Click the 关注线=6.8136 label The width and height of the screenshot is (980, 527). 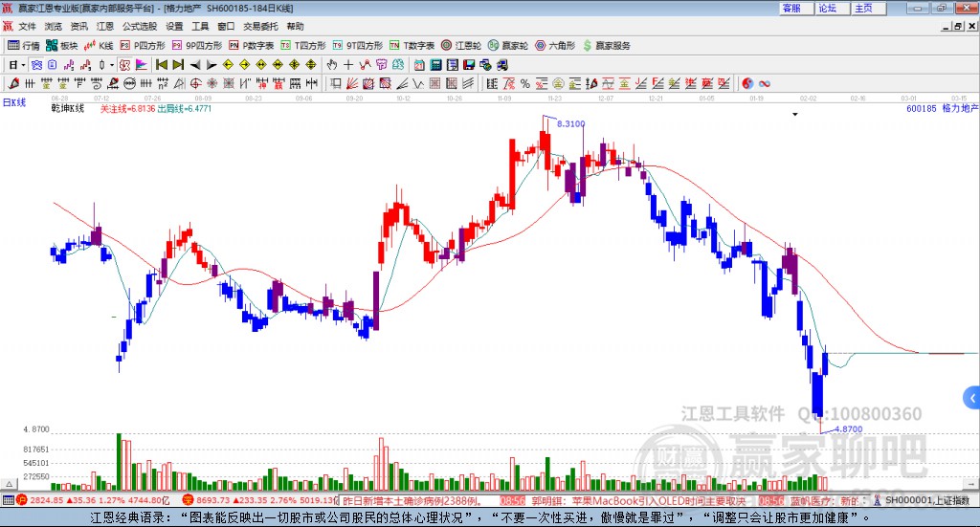pos(127,109)
